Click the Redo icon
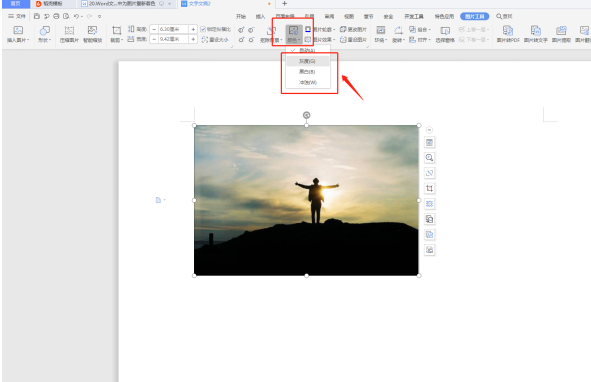 (x=89, y=16)
